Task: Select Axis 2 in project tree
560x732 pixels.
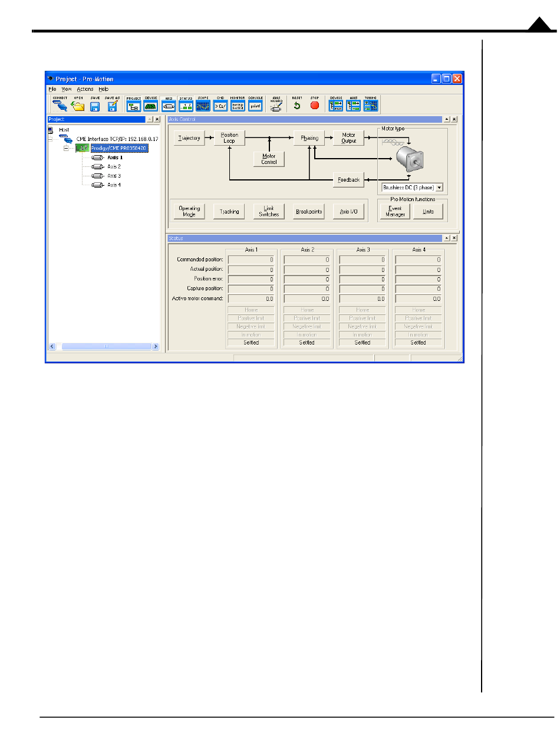Action: coord(114,167)
